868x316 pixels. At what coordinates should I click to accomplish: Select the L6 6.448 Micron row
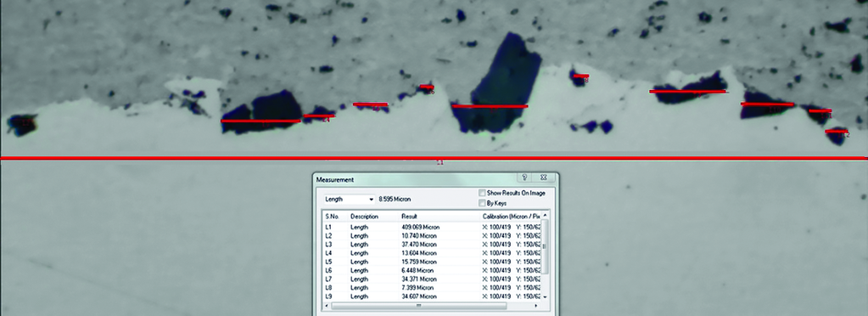click(x=433, y=270)
